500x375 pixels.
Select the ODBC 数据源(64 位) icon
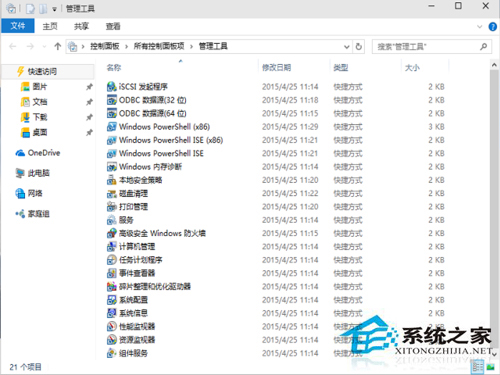111,113
